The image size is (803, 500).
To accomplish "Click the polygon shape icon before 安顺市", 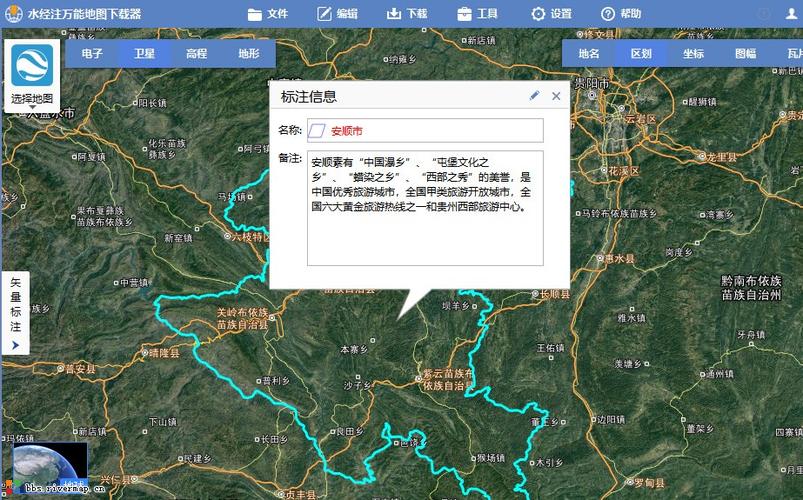I will coord(316,131).
